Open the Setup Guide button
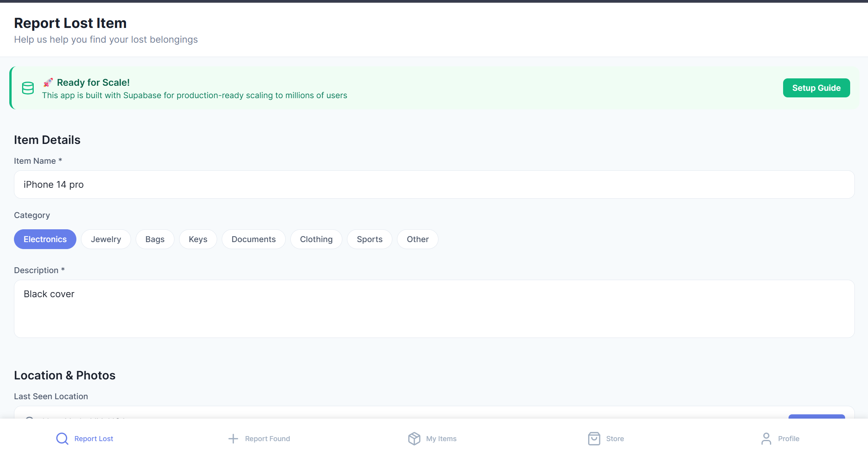 click(816, 88)
